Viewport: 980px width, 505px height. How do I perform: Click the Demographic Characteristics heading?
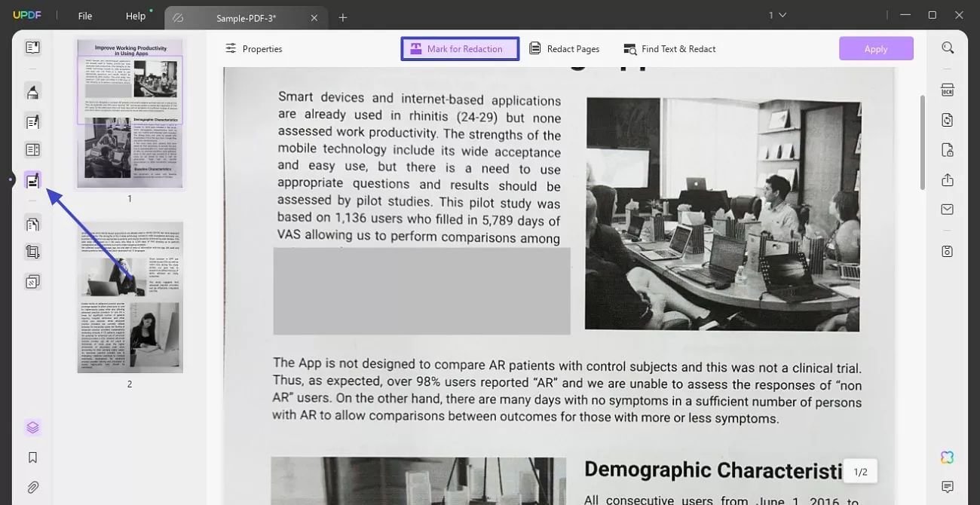[x=712, y=470]
